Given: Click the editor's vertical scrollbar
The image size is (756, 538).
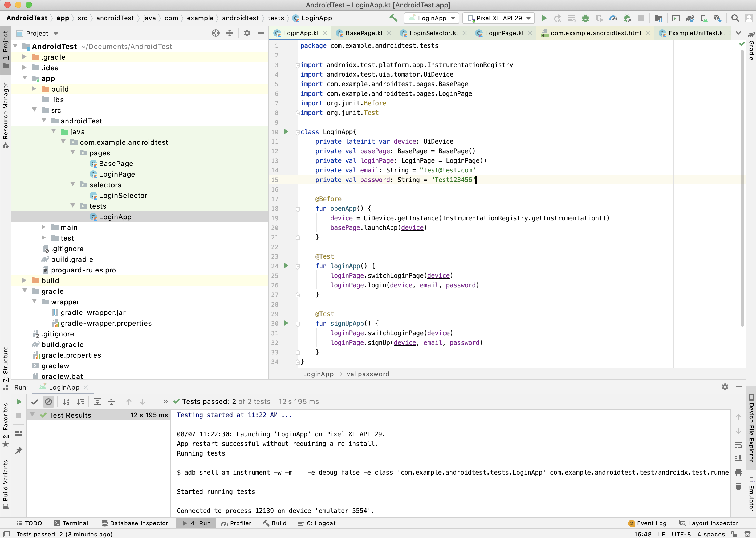Looking at the screenshot, I should (x=742, y=185).
